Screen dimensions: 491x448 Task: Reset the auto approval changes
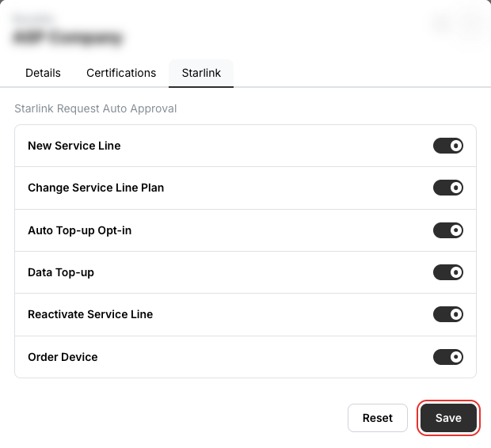coord(378,418)
